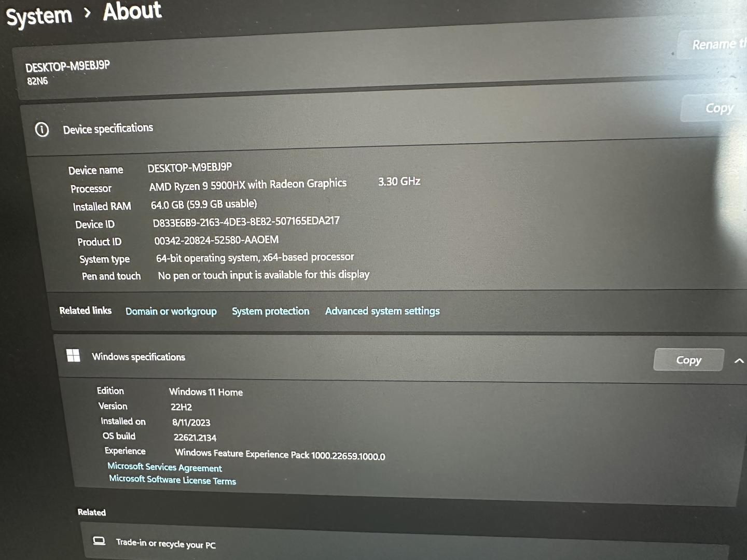Click the Pen and touch label
Screen dimensions: 747x560
coord(112,276)
